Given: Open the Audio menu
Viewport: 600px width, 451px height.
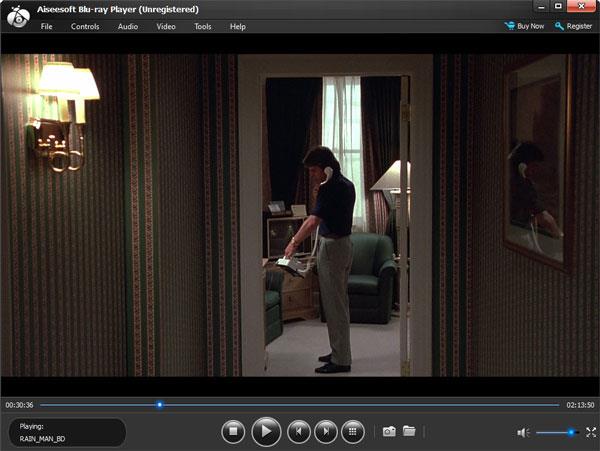Looking at the screenshot, I should (128, 26).
